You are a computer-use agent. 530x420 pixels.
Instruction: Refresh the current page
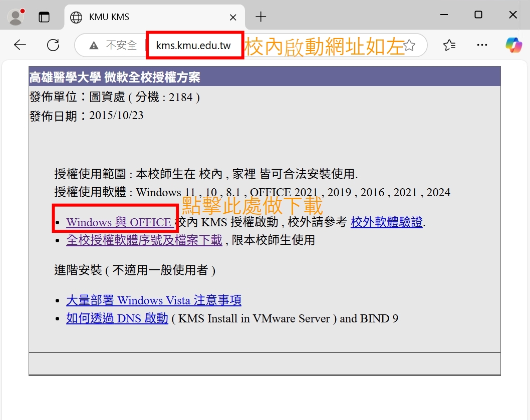[x=53, y=45]
